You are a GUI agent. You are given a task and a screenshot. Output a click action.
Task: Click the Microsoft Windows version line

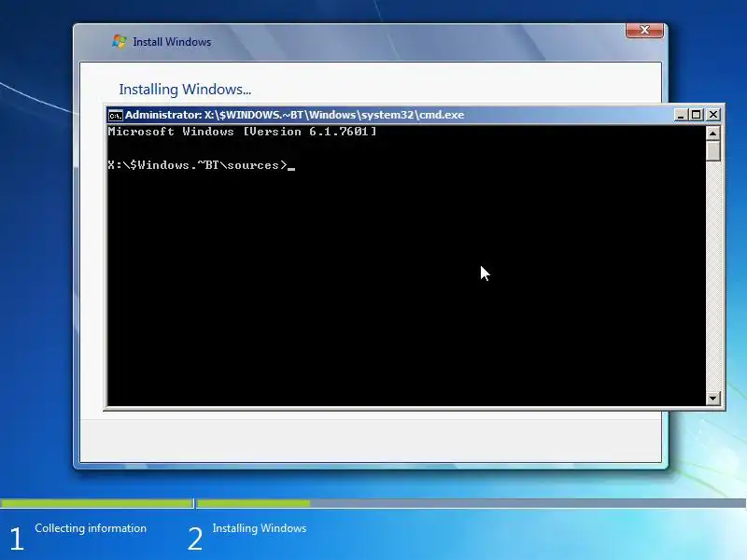[x=242, y=132]
